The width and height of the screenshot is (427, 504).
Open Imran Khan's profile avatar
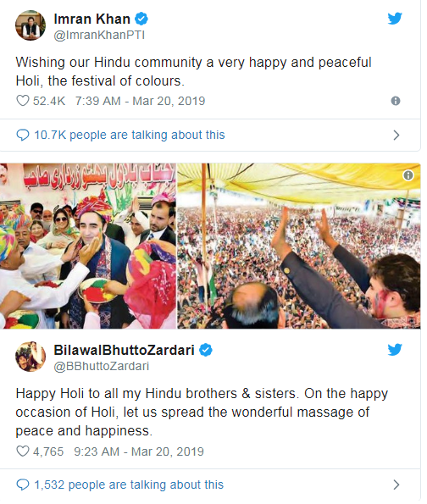(x=30, y=25)
